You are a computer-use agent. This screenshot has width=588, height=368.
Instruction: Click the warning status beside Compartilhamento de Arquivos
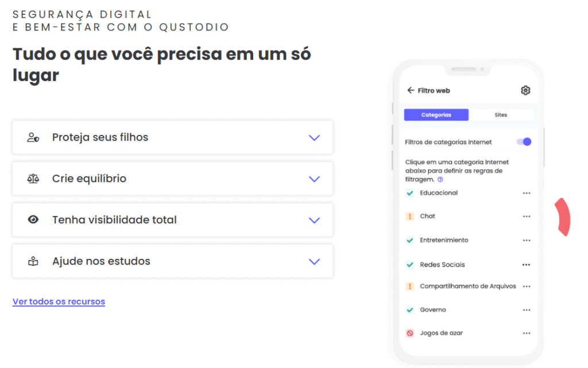[x=410, y=286]
